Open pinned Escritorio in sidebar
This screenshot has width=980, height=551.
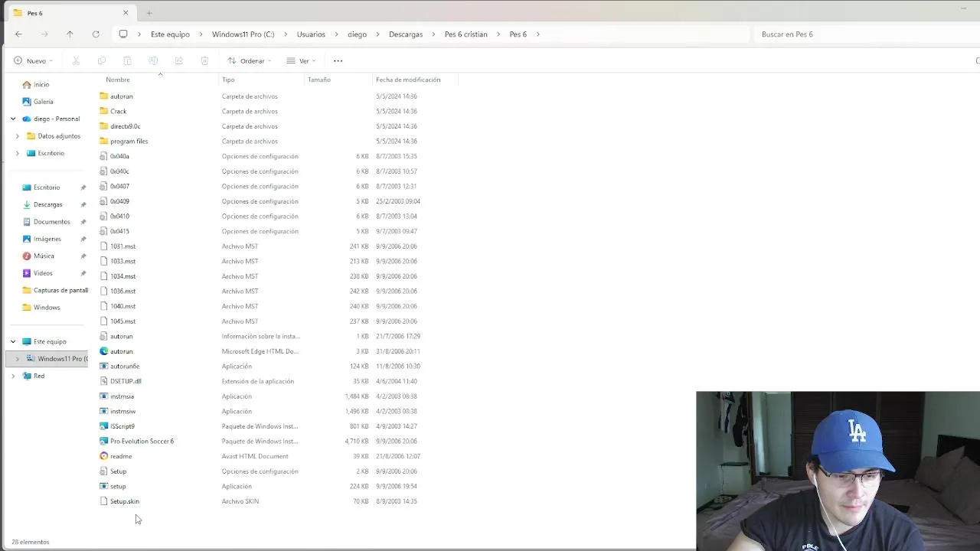tap(46, 187)
